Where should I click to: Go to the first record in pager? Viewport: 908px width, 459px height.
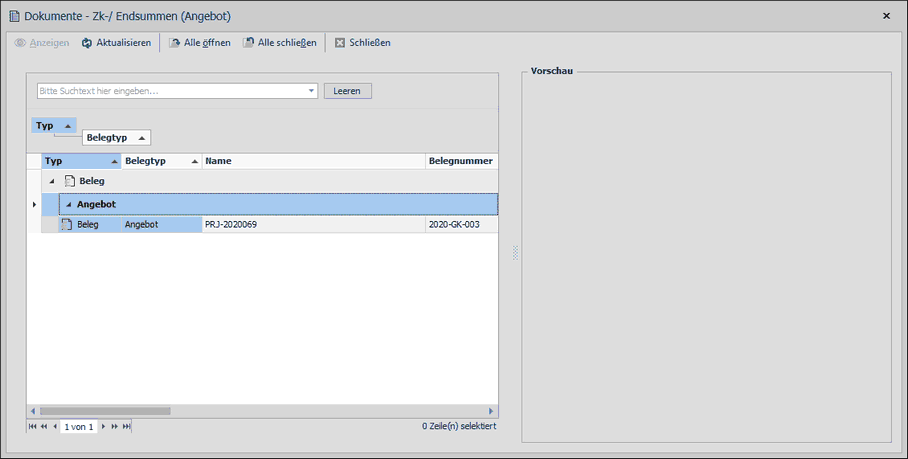pyautogui.click(x=32, y=427)
